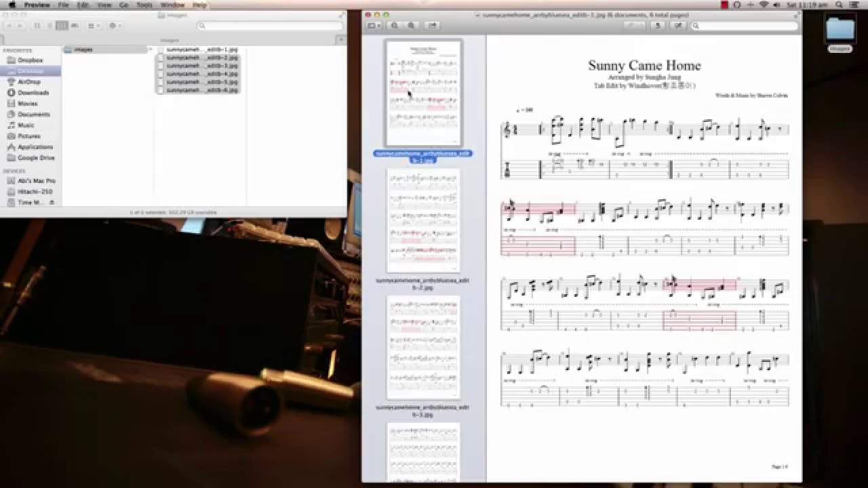Switch Finder to icon view
868x488 pixels.
coord(37,26)
